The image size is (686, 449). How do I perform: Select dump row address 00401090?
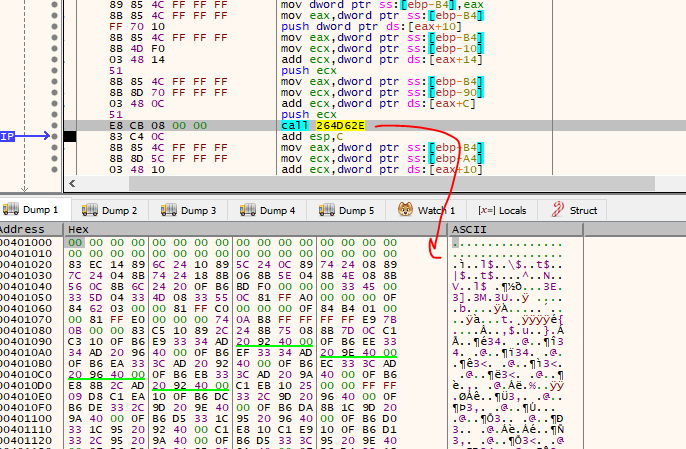click(x=26, y=341)
